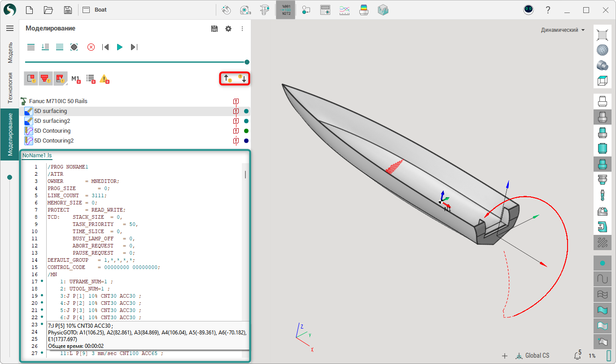Screen dimensions: 616x364
Task: Jump to next error arrow icon
Action: (242, 79)
